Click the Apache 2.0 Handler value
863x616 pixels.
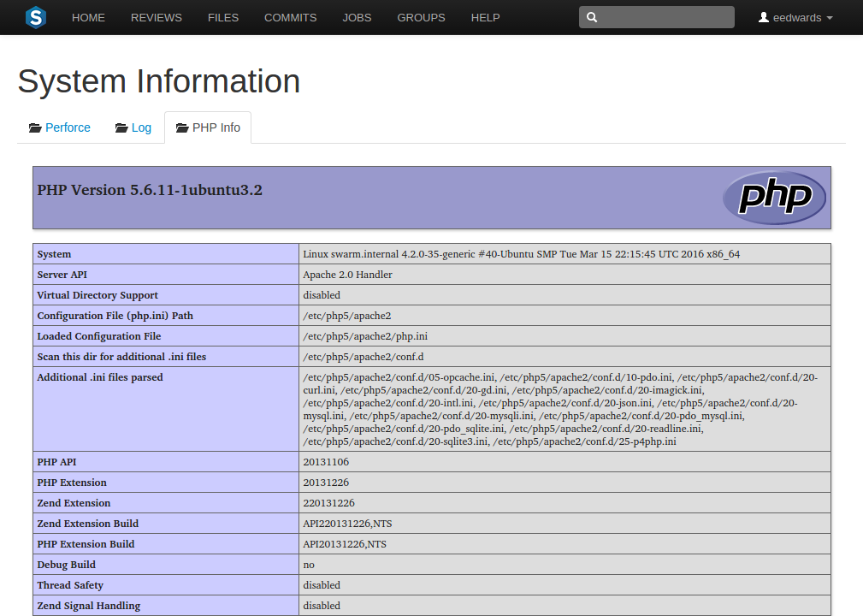[347, 274]
